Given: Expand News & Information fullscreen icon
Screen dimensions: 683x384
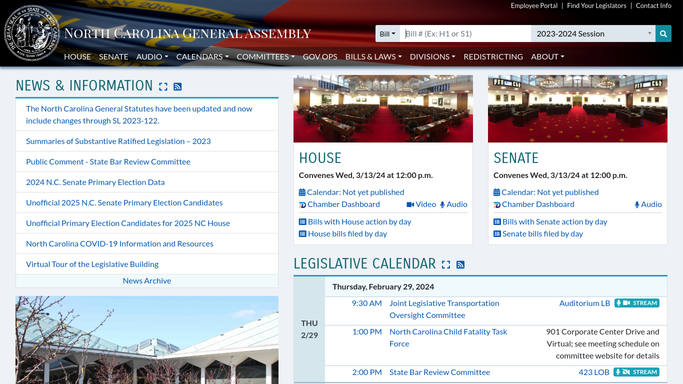Looking at the screenshot, I should (x=163, y=87).
